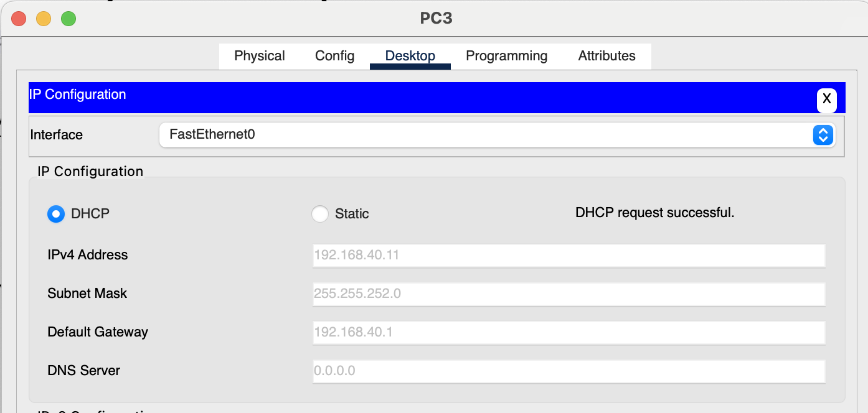868x413 pixels.
Task: Select the DHCP radio button
Action: click(56, 214)
